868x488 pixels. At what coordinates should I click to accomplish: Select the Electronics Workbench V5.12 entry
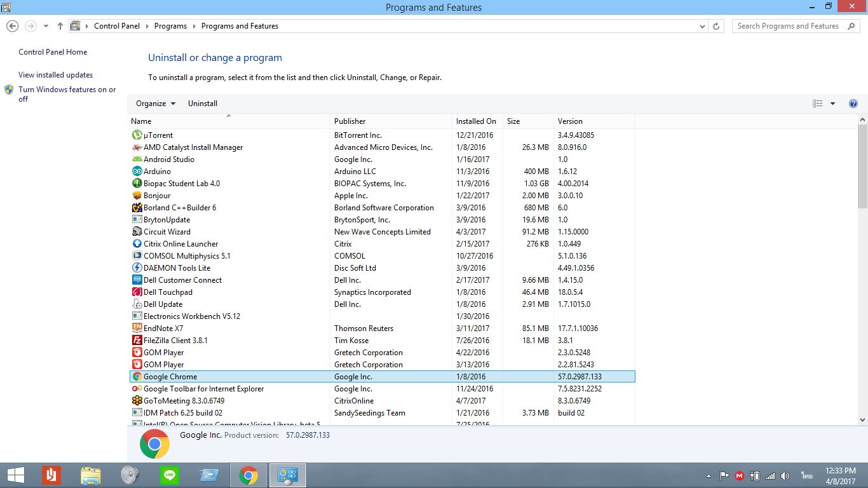tap(382, 316)
